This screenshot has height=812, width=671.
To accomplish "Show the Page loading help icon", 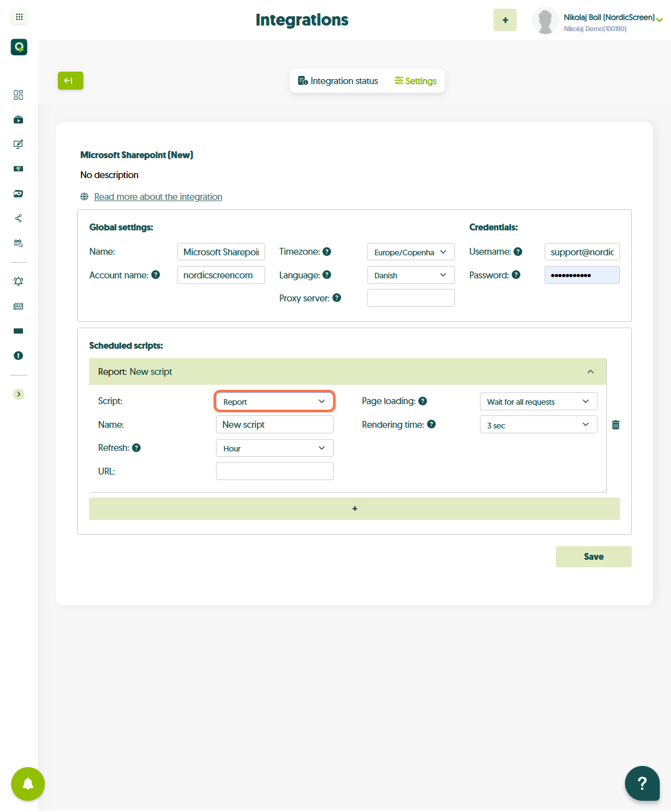I will [423, 401].
